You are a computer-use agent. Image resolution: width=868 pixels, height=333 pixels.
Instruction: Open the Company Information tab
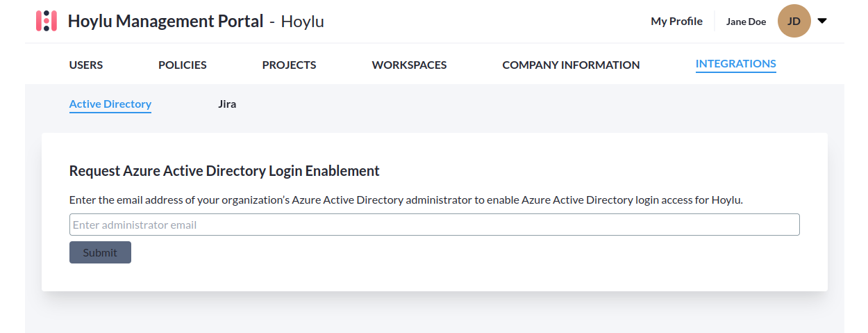click(x=571, y=65)
